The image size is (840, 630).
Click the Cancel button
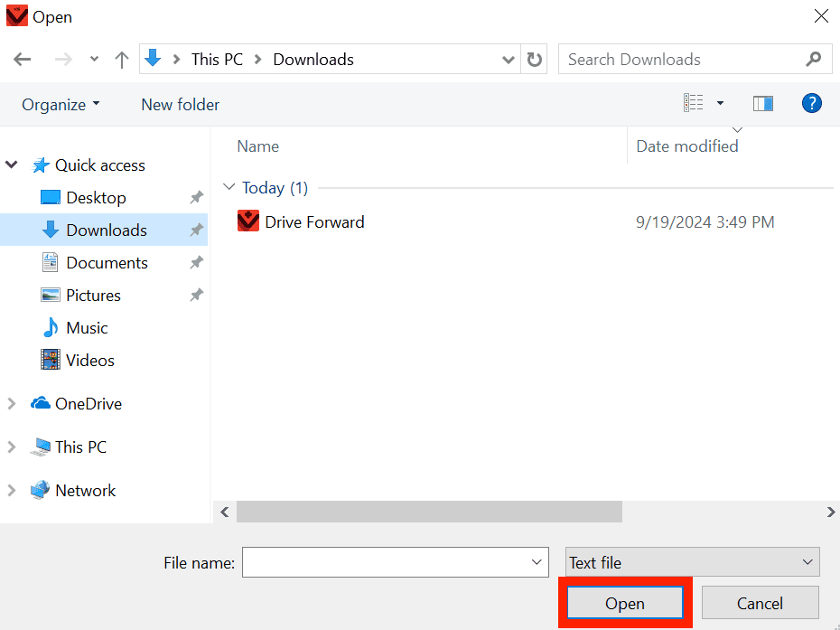coord(760,603)
